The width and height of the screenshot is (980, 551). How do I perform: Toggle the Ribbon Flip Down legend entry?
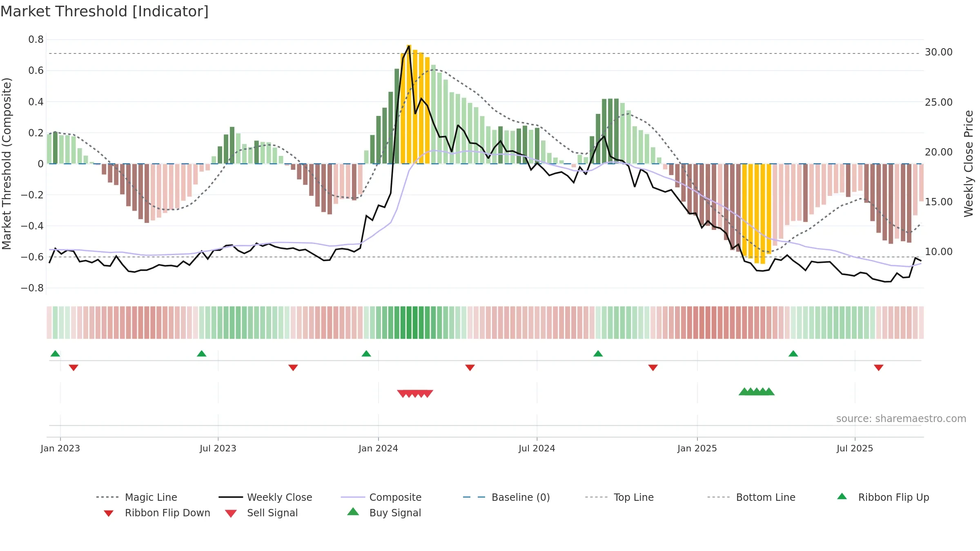tap(157, 513)
